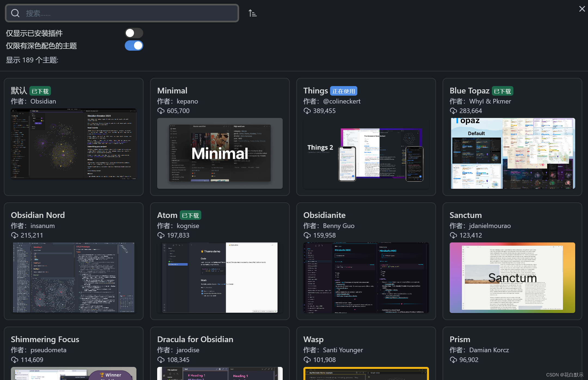Click the magnifier icon in search box

coord(15,13)
